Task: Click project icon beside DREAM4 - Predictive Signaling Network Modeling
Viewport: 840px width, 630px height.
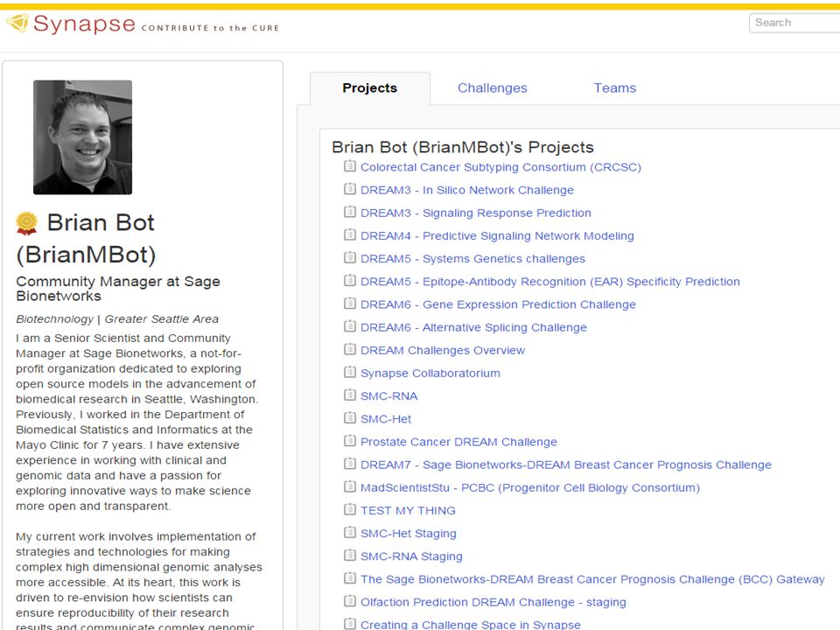Action: pos(349,234)
